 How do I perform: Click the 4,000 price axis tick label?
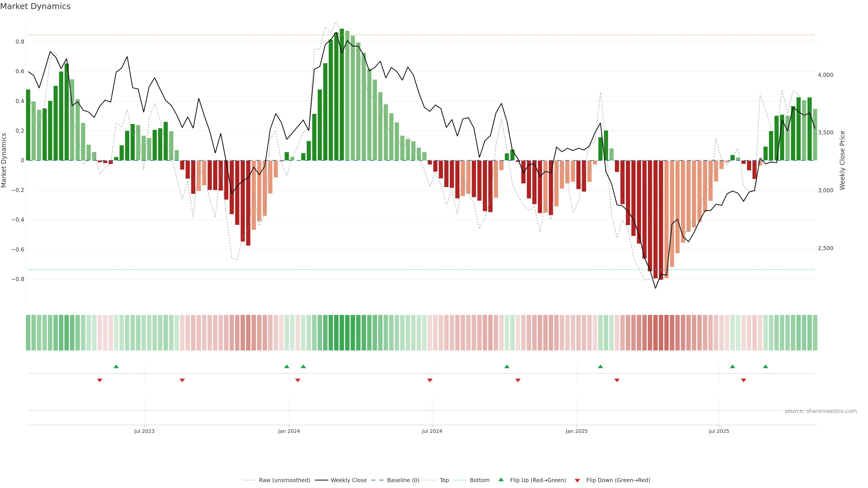(x=825, y=75)
